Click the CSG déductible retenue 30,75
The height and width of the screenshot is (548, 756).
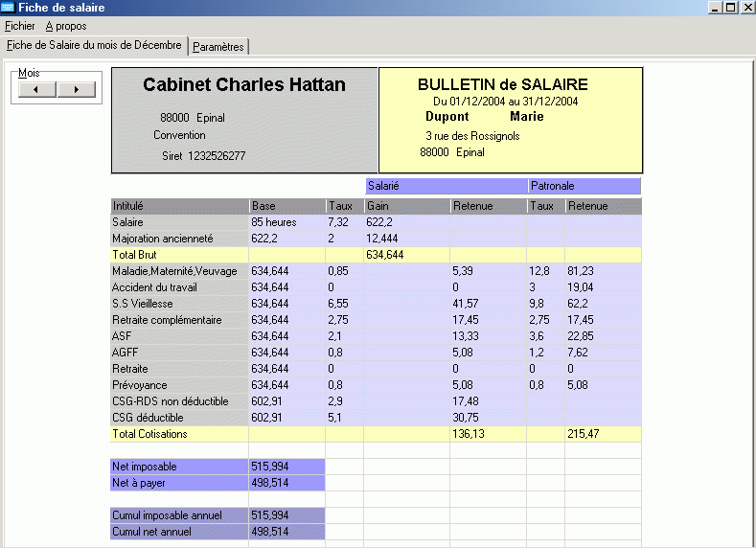click(489, 418)
